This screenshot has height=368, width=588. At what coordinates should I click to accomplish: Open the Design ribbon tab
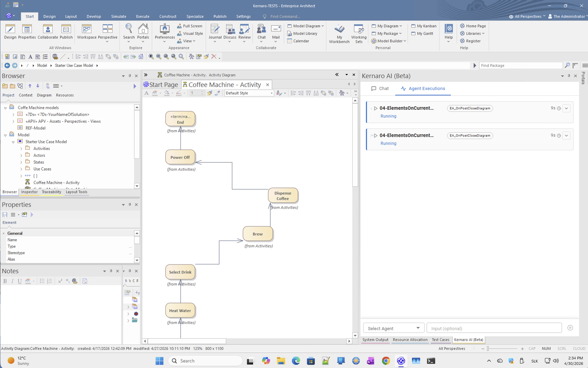pyautogui.click(x=49, y=17)
